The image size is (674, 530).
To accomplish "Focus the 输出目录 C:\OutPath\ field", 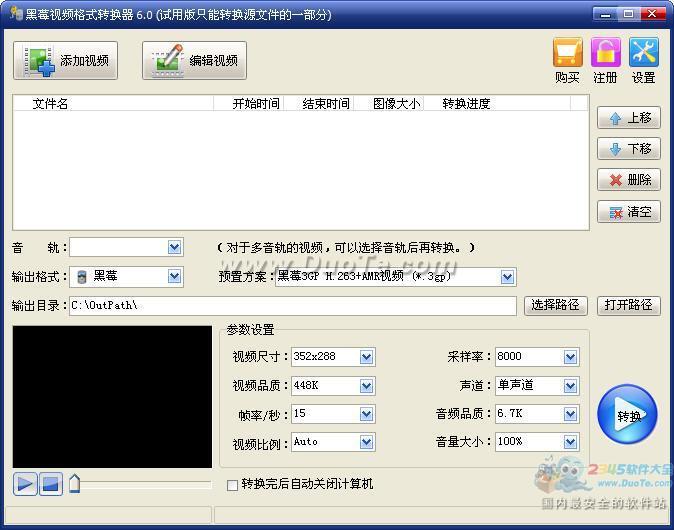I will [x=293, y=306].
